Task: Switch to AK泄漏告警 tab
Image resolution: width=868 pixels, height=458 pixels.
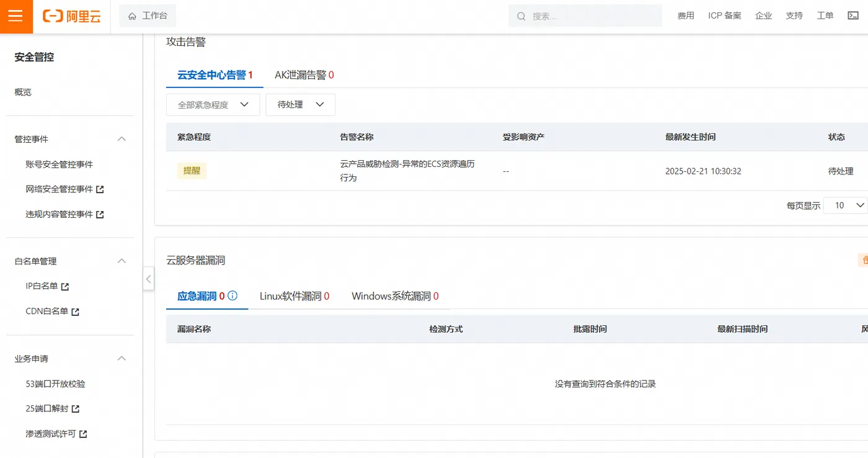Action: [304, 75]
